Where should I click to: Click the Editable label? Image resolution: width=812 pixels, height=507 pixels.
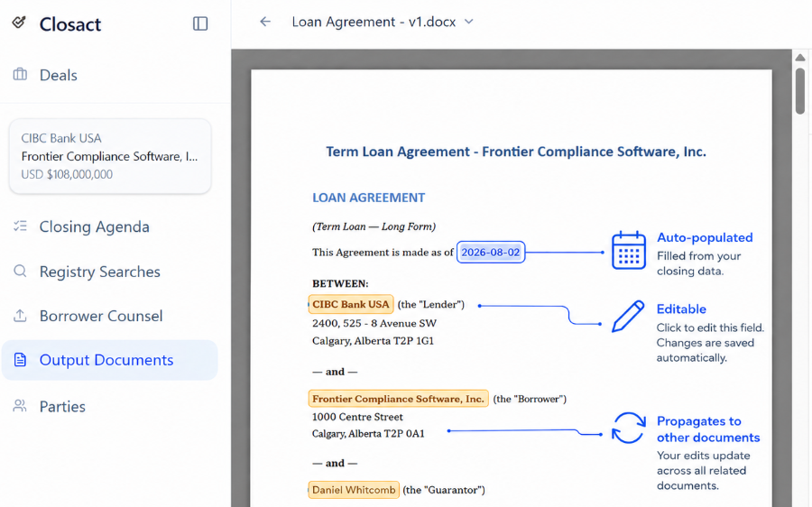point(681,309)
